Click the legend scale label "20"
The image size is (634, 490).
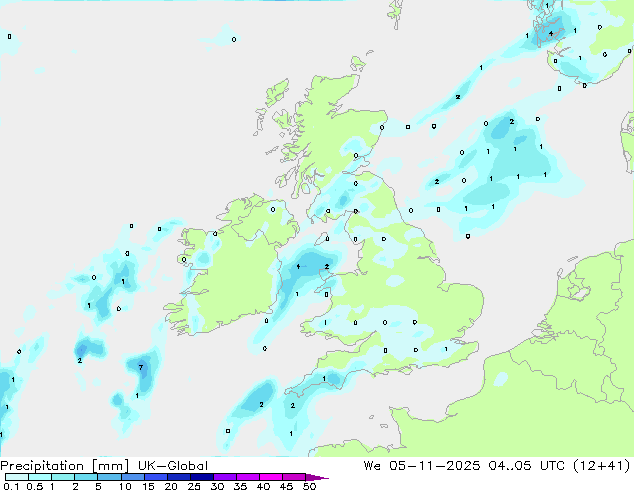coord(171,486)
